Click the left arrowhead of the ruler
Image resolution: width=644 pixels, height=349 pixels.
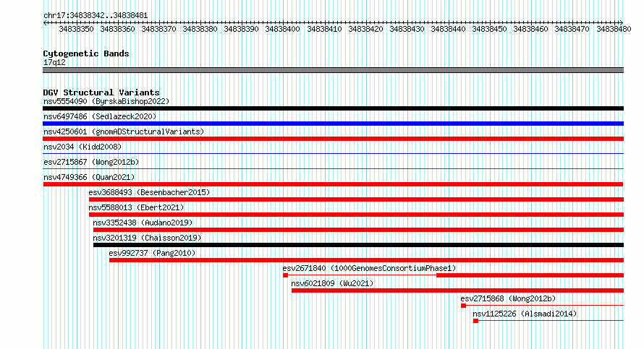click(x=45, y=23)
